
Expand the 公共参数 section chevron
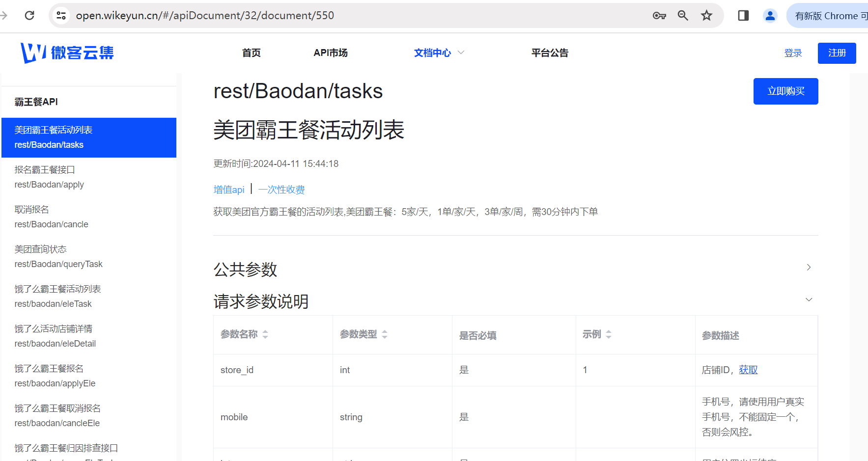809,267
